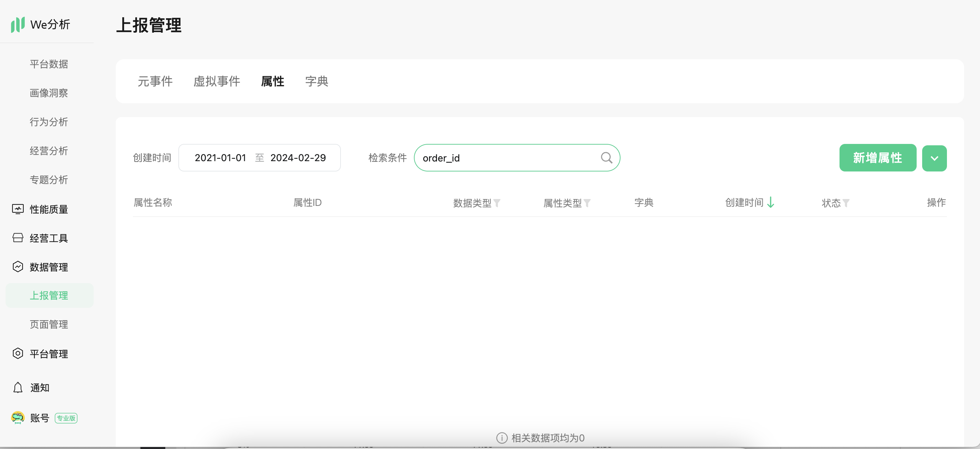Image resolution: width=980 pixels, height=449 pixels.
Task: Open the 状态 column filter
Action: pyautogui.click(x=846, y=203)
